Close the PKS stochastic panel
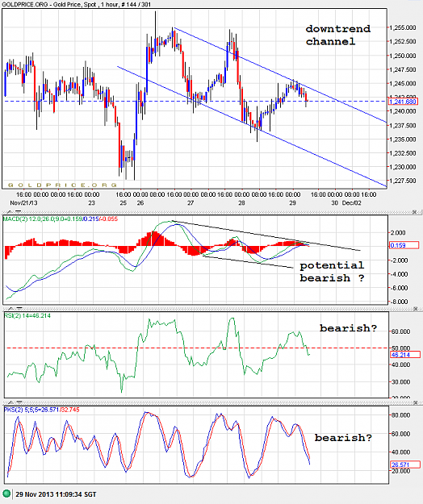 point(415,402)
